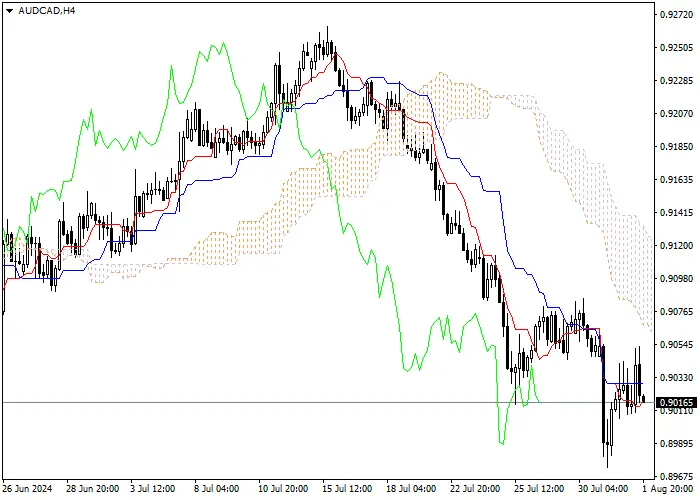Screen dimensions: 700x500
Task: Pick the 0.91635 price scale label
Action: (x=677, y=180)
